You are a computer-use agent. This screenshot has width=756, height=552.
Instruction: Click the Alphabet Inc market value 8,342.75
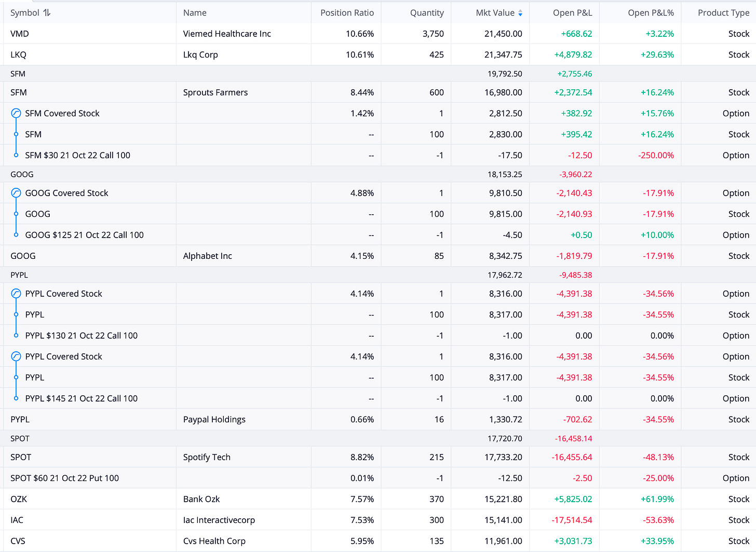point(505,256)
